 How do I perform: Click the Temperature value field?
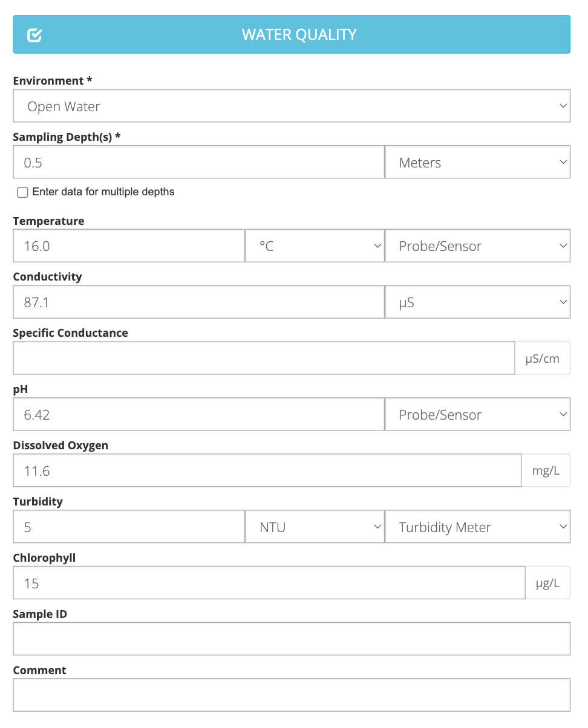[129, 246]
